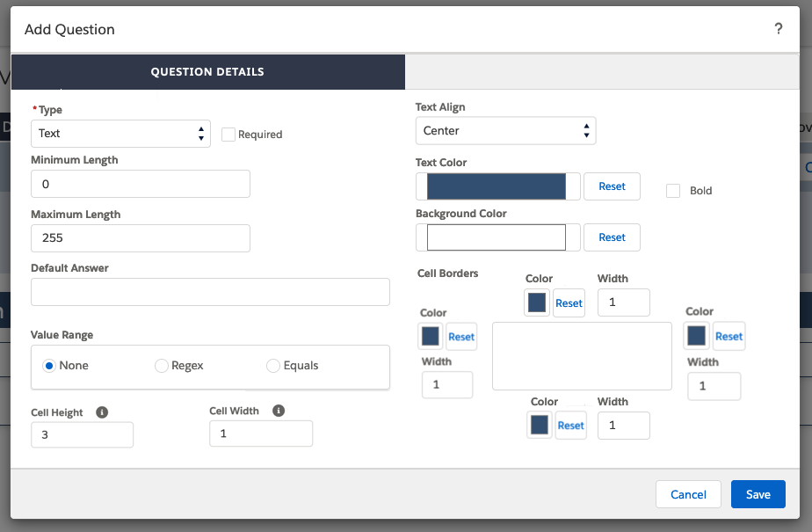The image size is (812, 532).
Task: Click the Maximum Length field
Action: pos(141,238)
